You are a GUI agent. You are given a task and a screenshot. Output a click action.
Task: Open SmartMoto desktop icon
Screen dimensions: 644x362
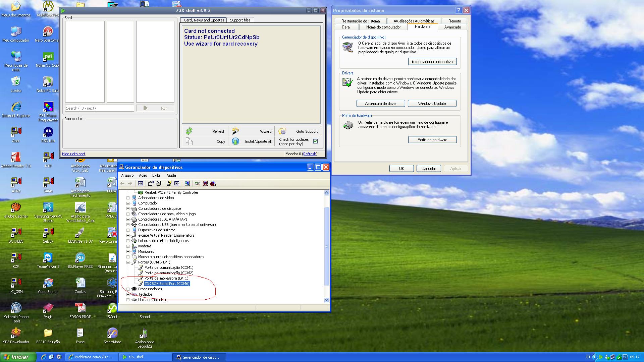[x=112, y=336]
